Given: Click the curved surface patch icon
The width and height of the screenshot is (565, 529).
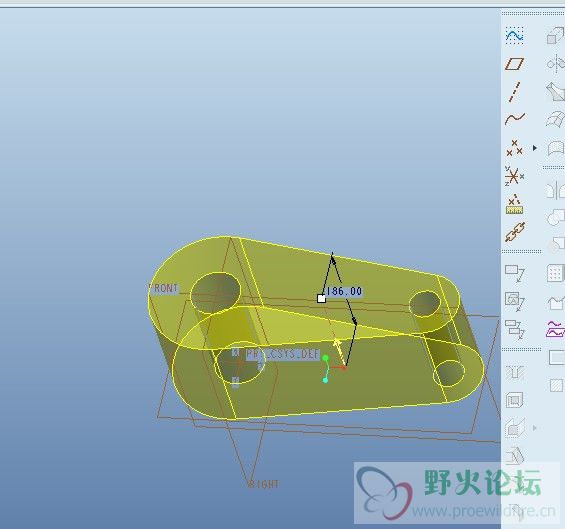Looking at the screenshot, I should pos(556,148).
